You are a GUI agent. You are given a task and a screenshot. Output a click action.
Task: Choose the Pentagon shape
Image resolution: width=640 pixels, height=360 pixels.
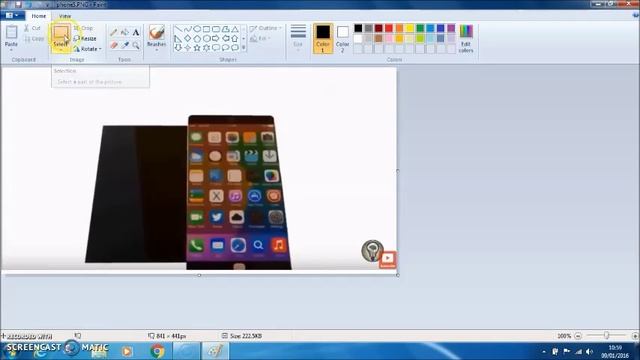(197, 38)
